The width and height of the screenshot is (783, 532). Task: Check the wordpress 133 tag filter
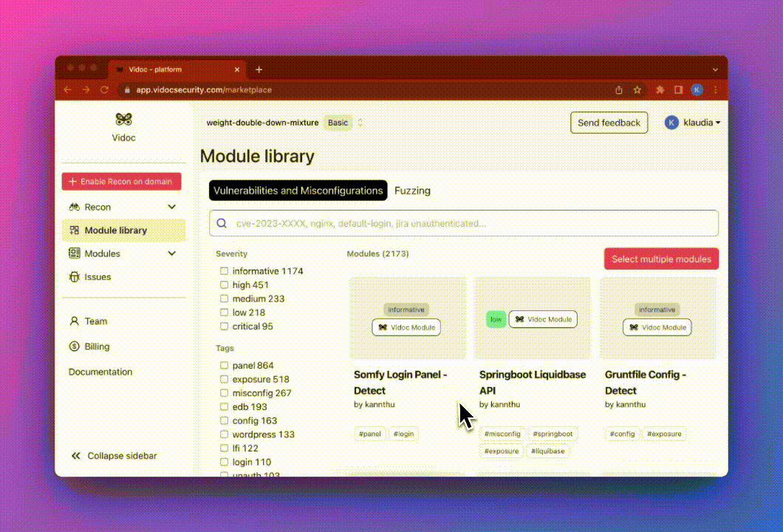tap(225, 434)
